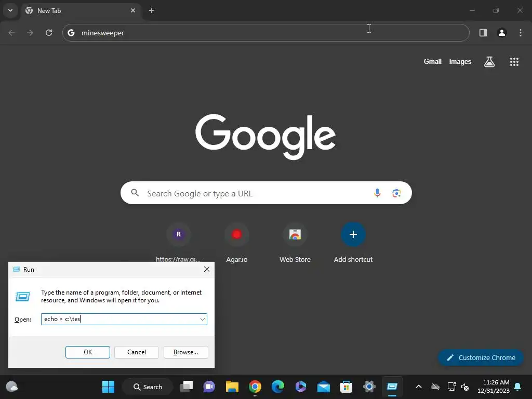Restore down the Chrome window
Screen dimensions: 532x399
[x=496, y=10]
